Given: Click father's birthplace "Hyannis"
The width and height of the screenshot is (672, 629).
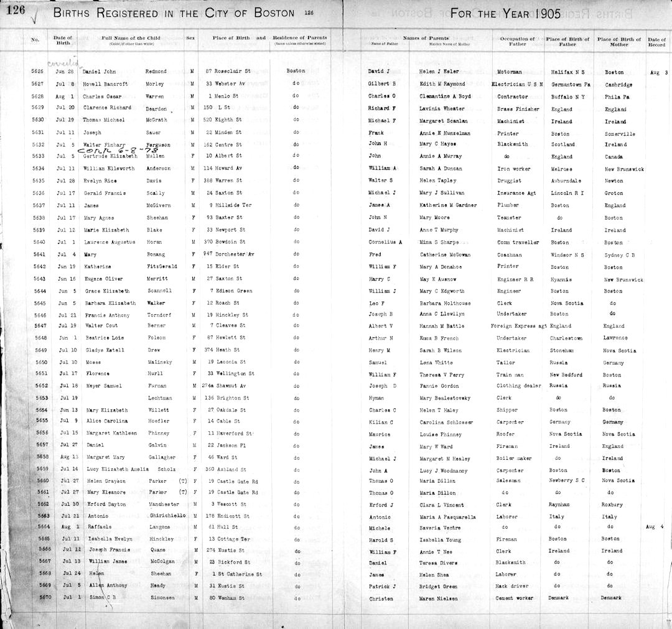Looking at the screenshot, I should (x=561, y=279).
